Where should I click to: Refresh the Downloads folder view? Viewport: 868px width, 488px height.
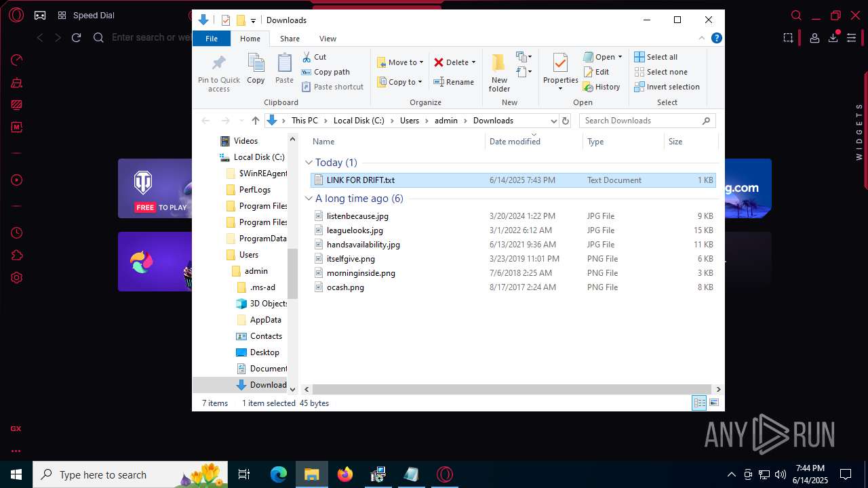coord(566,121)
